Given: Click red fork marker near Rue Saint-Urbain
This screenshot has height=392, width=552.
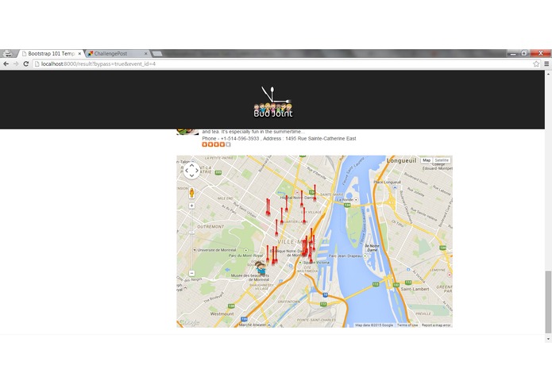Looking at the screenshot, I should (268, 207).
